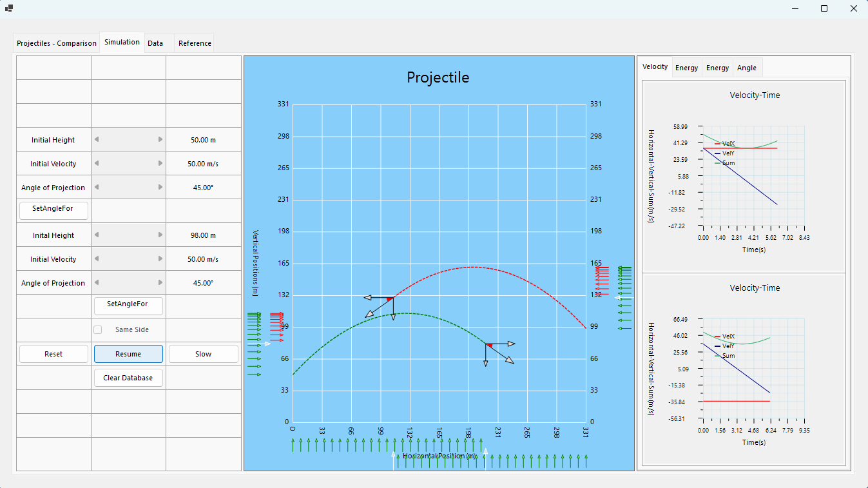The width and height of the screenshot is (868, 488).
Task: Switch to the Reference tab
Action: (195, 43)
